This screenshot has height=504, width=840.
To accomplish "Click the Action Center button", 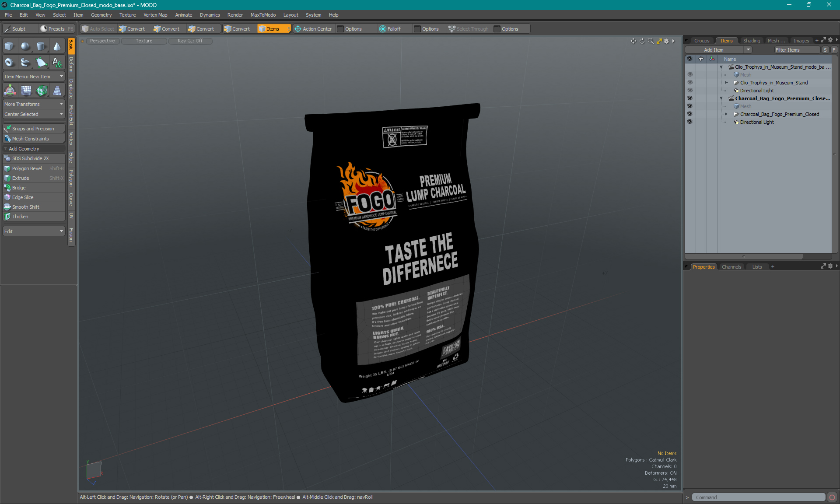I will pyautogui.click(x=313, y=29).
